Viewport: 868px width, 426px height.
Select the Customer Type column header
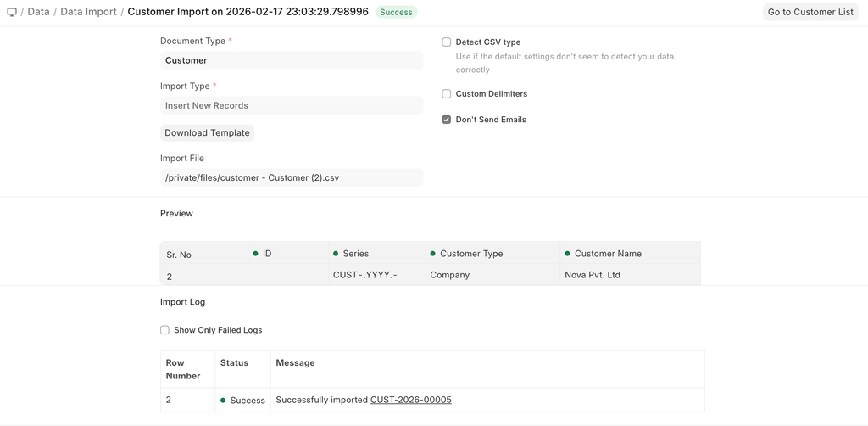(471, 254)
